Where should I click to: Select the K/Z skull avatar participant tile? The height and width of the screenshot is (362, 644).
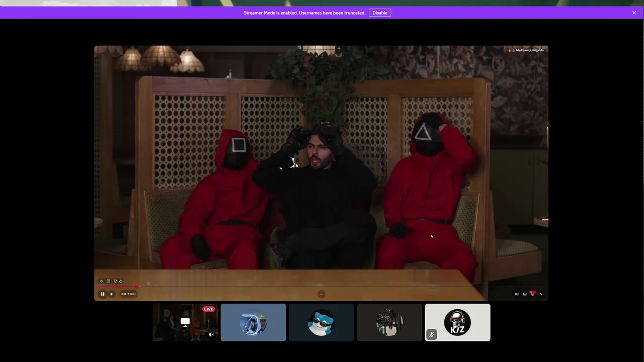(457, 322)
